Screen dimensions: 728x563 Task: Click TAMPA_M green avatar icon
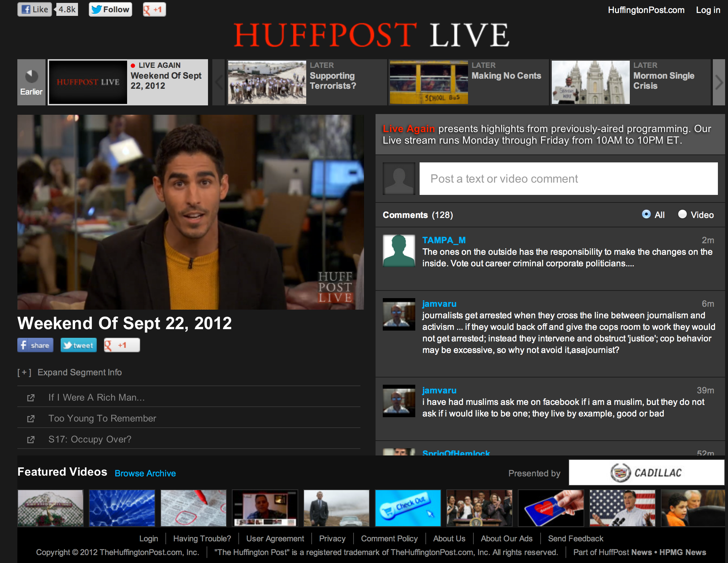[399, 251]
